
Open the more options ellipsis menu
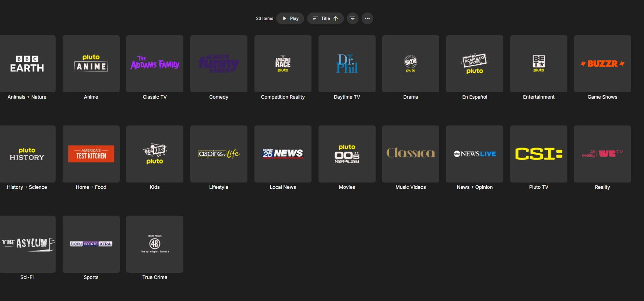pyautogui.click(x=367, y=18)
